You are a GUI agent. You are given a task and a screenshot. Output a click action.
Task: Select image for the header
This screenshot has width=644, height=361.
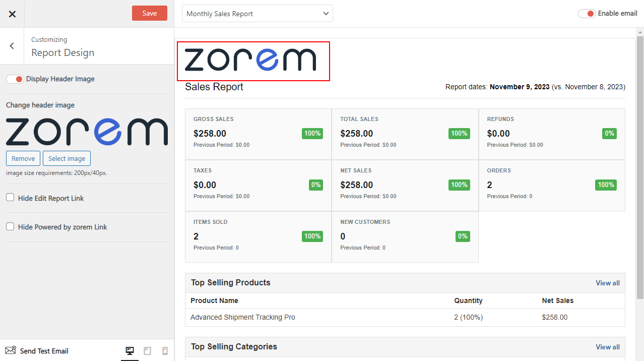67,158
